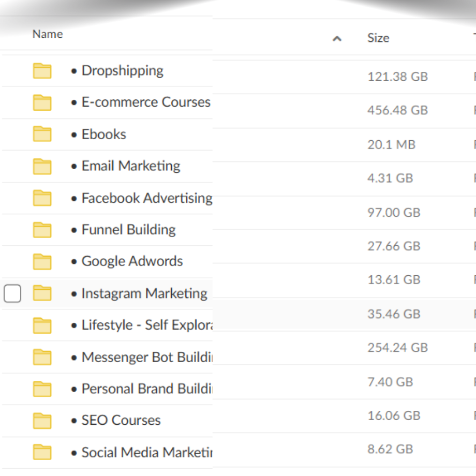Check the Instagram Marketing row checkbox
This screenshot has width=476, height=476.
pos(12,293)
